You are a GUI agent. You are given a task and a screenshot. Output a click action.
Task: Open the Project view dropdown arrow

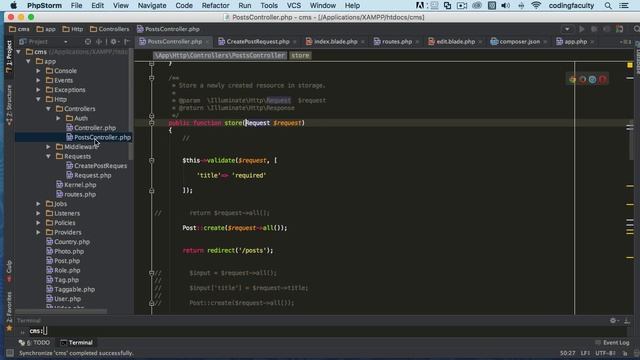66,42
